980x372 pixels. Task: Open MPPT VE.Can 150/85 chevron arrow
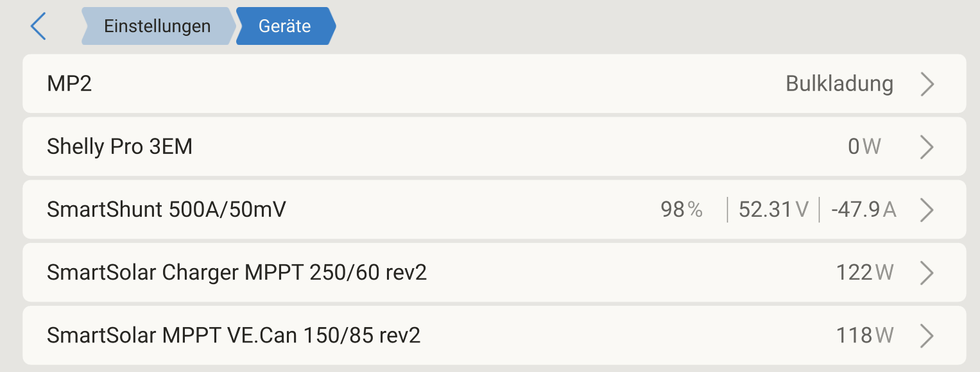pos(927,335)
